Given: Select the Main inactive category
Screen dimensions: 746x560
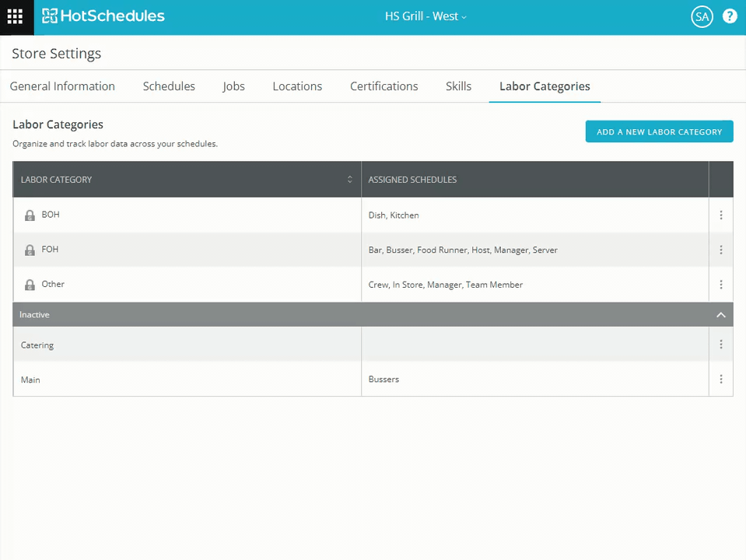Looking at the screenshot, I should pyautogui.click(x=30, y=380).
